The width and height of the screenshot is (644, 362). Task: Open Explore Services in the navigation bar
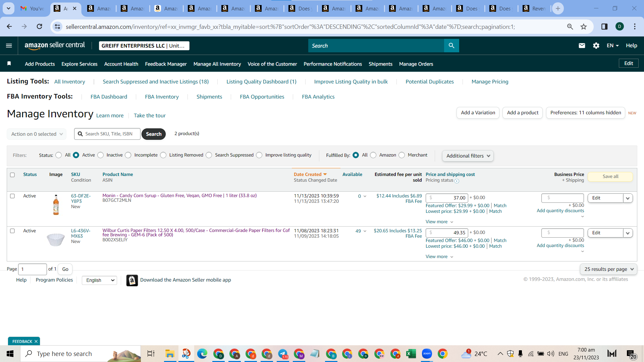(79, 64)
